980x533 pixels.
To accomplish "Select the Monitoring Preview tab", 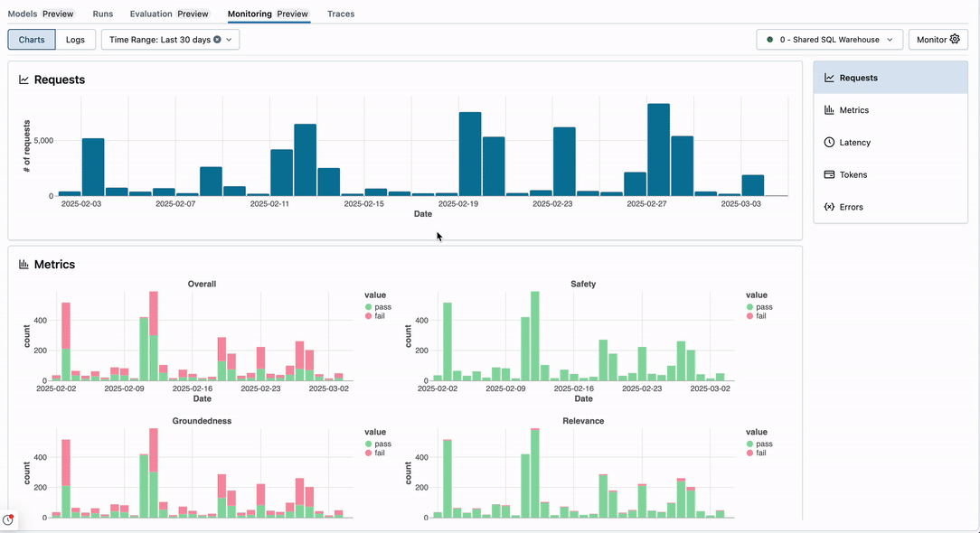I will click(269, 14).
